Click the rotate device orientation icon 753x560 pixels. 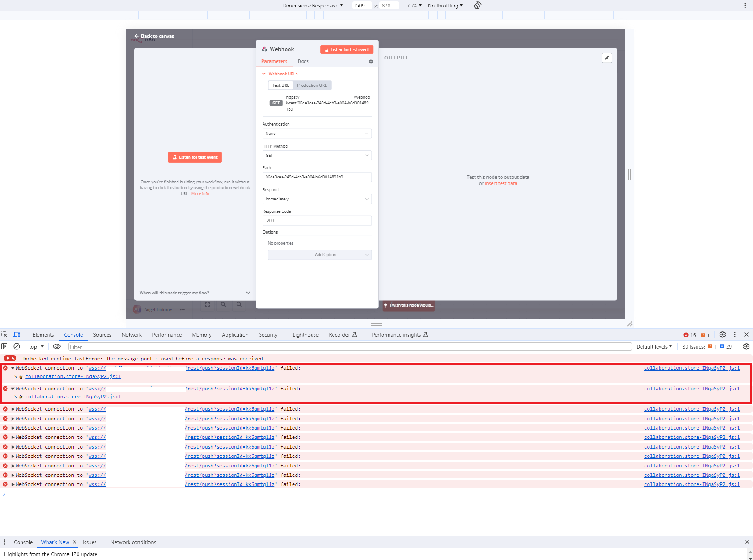[478, 5]
